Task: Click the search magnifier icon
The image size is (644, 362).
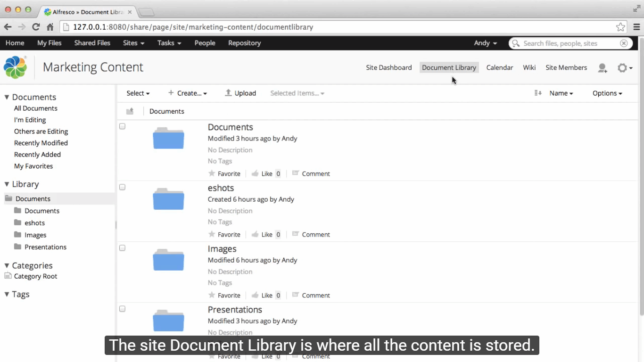Action: click(515, 43)
